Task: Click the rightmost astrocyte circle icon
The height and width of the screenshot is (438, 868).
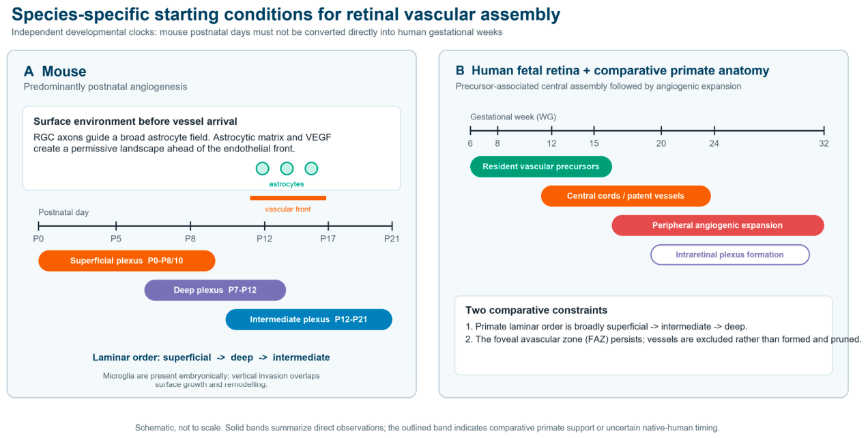Action: point(311,169)
